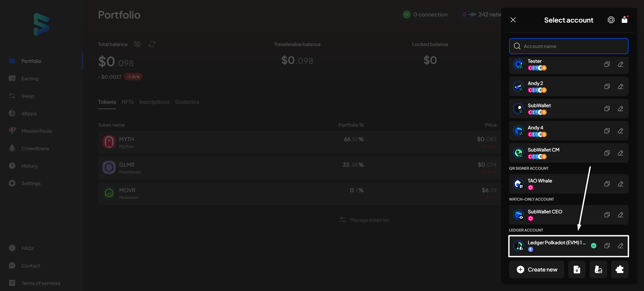Refresh the total balance
The image size is (644, 291).
(152, 44)
